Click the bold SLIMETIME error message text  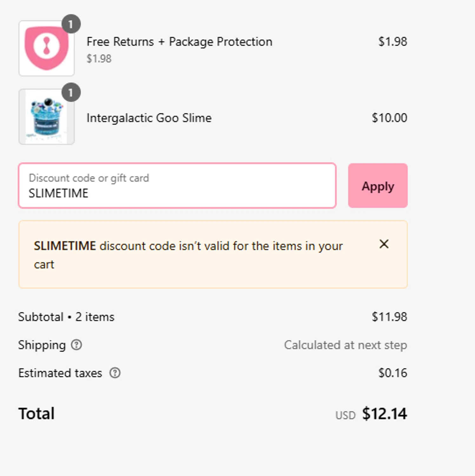click(65, 246)
